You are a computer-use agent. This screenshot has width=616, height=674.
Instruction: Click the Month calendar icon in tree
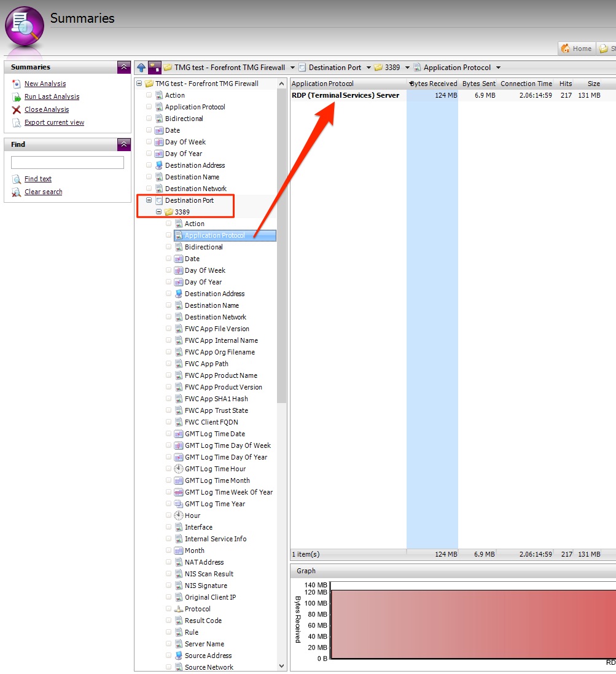(x=179, y=551)
